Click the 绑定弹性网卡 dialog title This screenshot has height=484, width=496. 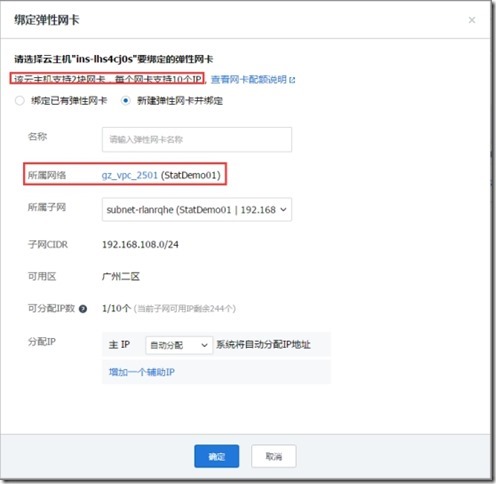coord(47,20)
